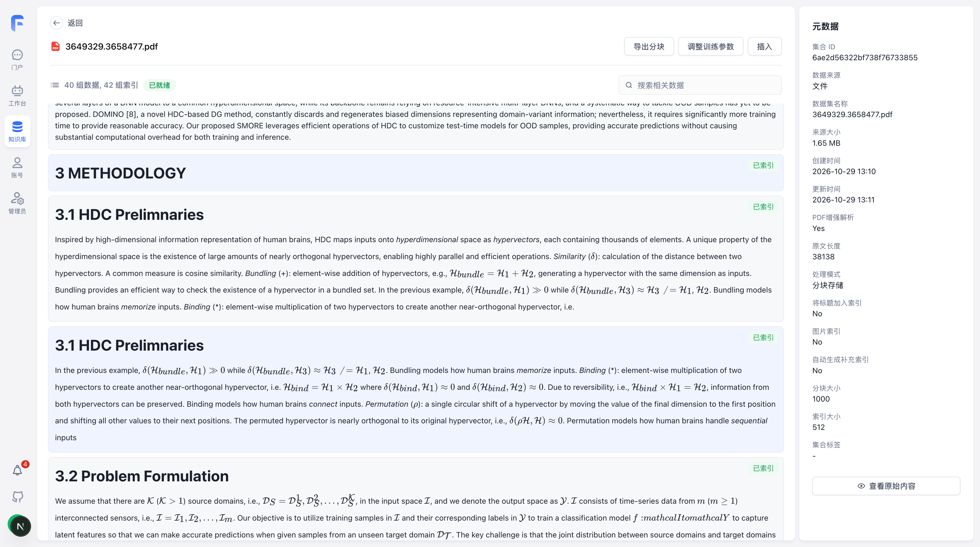This screenshot has width=980, height=547.
Task: Click 调整训练参数 button
Action: click(710, 46)
